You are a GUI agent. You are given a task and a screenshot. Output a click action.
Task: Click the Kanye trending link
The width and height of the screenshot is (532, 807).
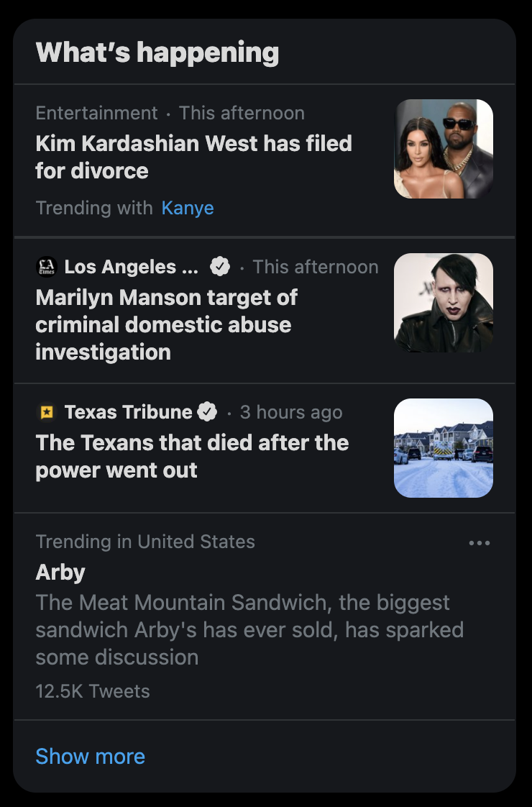point(188,208)
